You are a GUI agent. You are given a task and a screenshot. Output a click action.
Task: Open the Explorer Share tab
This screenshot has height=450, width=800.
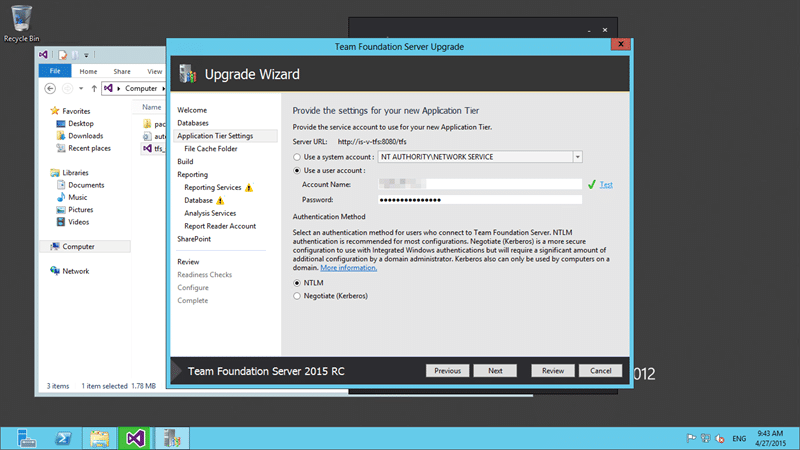pyautogui.click(x=122, y=71)
